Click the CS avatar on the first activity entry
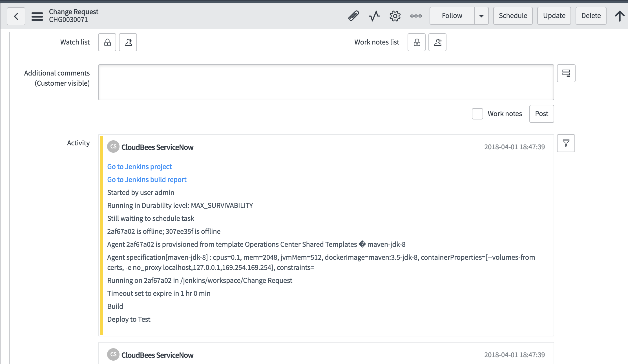This screenshot has height=364, width=628. pyautogui.click(x=113, y=147)
